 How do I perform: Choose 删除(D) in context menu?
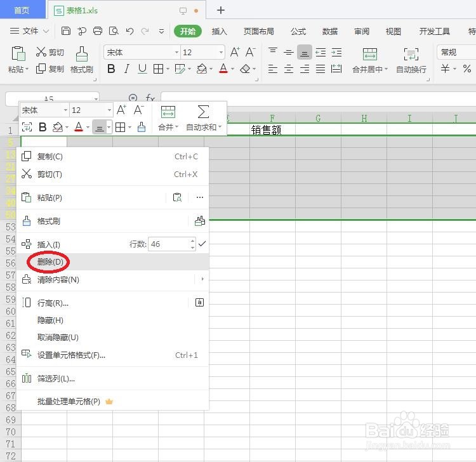tap(112, 261)
